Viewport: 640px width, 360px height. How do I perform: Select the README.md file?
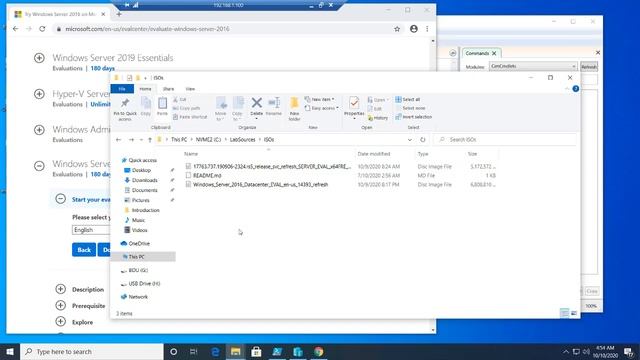point(207,176)
